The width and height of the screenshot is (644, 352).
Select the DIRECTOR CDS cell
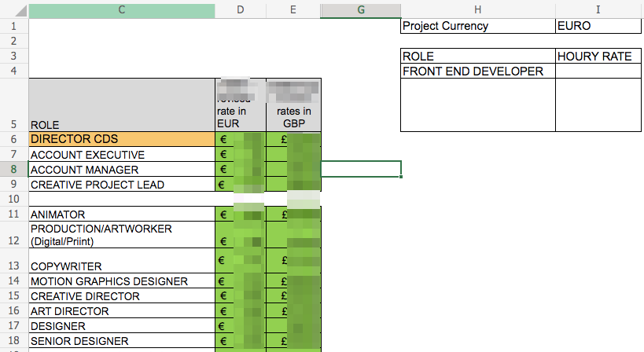click(122, 139)
